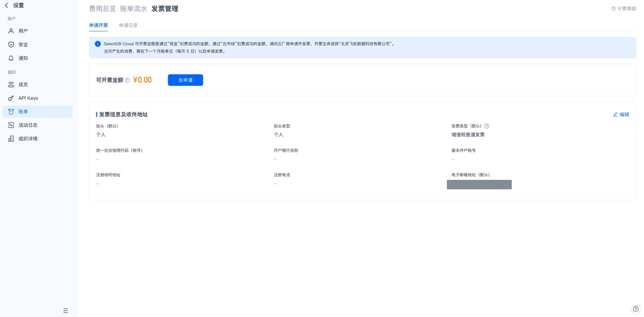Select the 注册场所地址 label
Image resolution: width=644 pixels, height=317 pixels.
point(108,175)
